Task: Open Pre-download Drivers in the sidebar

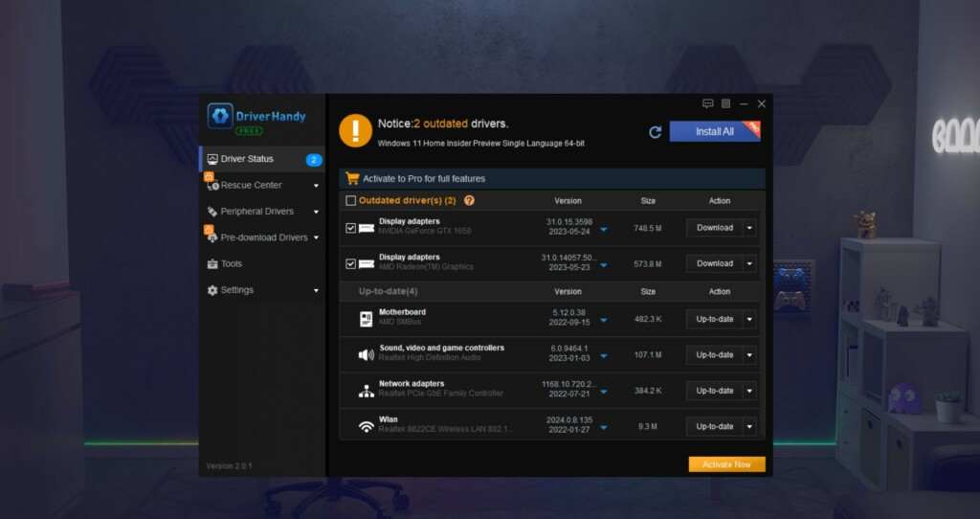Action: coord(262,237)
